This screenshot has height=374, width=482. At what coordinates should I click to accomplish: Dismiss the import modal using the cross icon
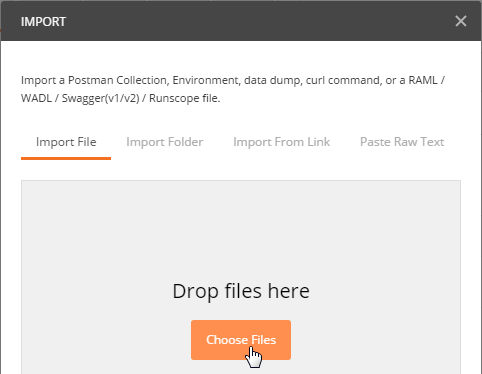461,21
